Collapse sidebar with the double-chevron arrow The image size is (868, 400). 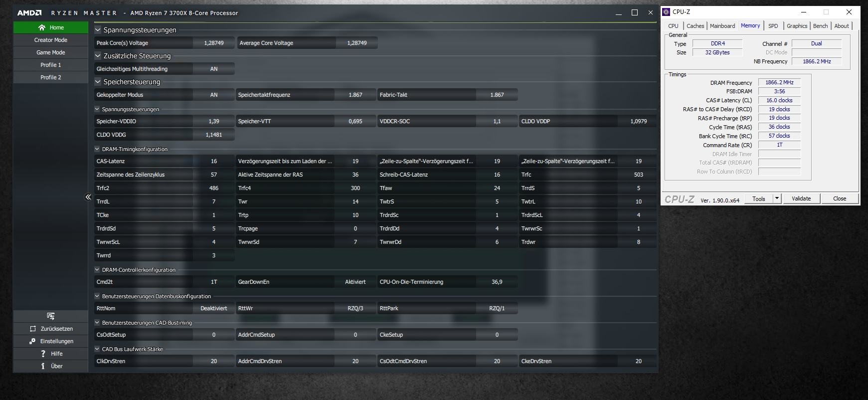(88, 197)
